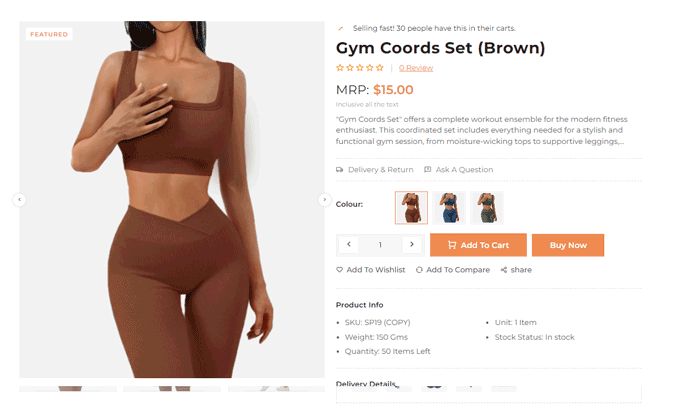Increase quantity with the right chevron
This screenshot has height=409, width=687.
pos(412,245)
